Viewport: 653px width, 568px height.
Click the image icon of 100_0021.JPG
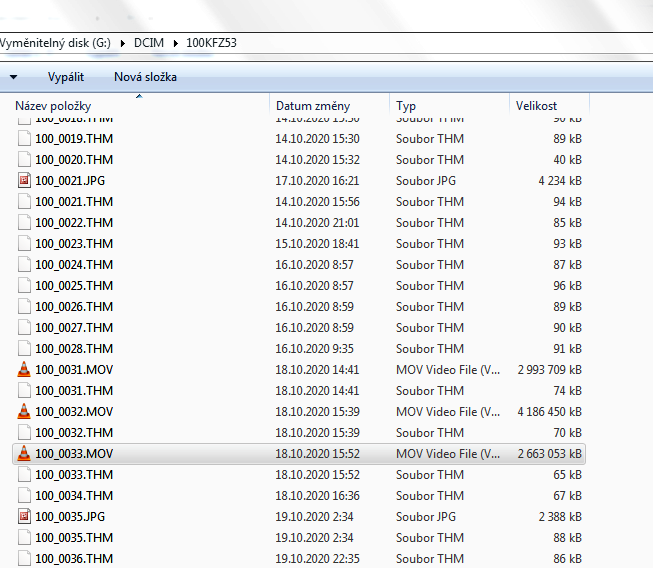pyautogui.click(x=24, y=180)
